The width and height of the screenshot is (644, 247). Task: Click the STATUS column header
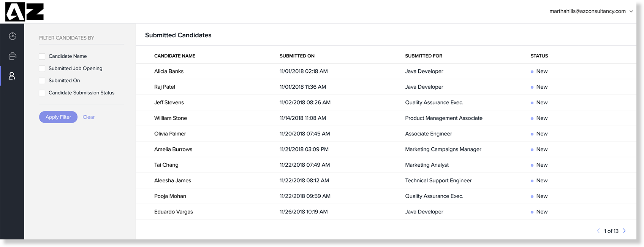point(539,56)
